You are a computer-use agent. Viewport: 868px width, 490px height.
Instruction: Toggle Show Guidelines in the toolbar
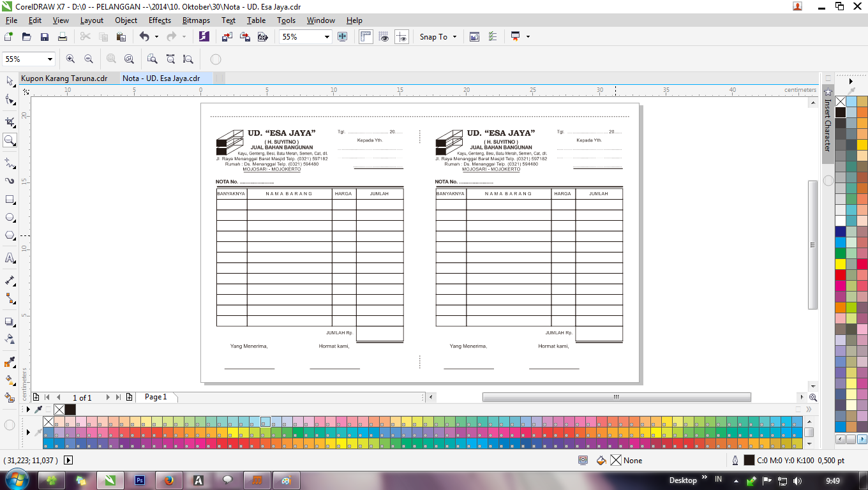click(401, 37)
